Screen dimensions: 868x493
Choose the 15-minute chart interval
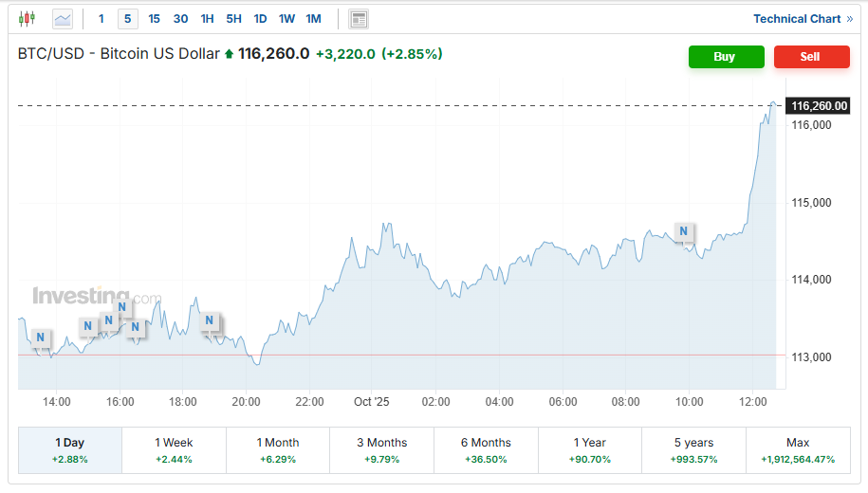click(154, 19)
